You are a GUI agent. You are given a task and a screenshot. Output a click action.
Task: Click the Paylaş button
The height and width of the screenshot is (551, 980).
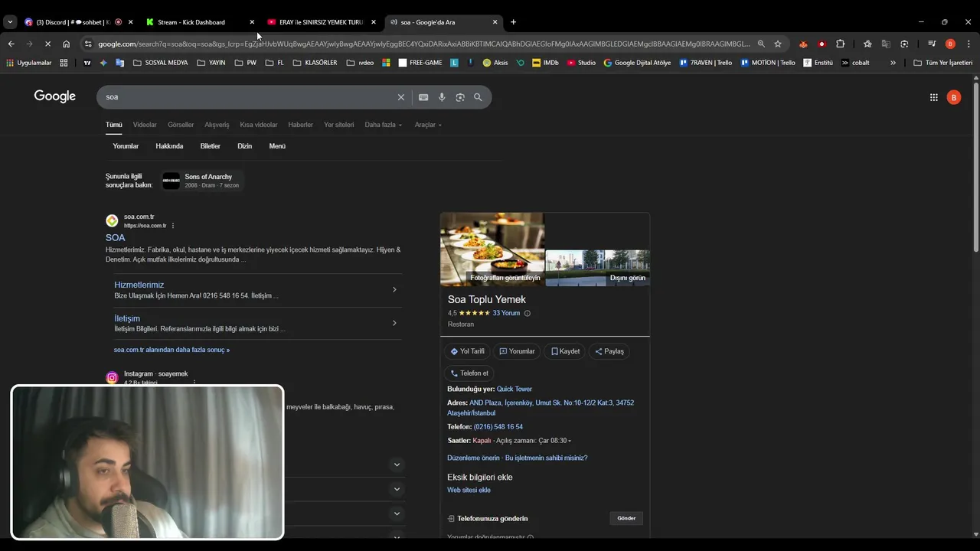tap(609, 351)
